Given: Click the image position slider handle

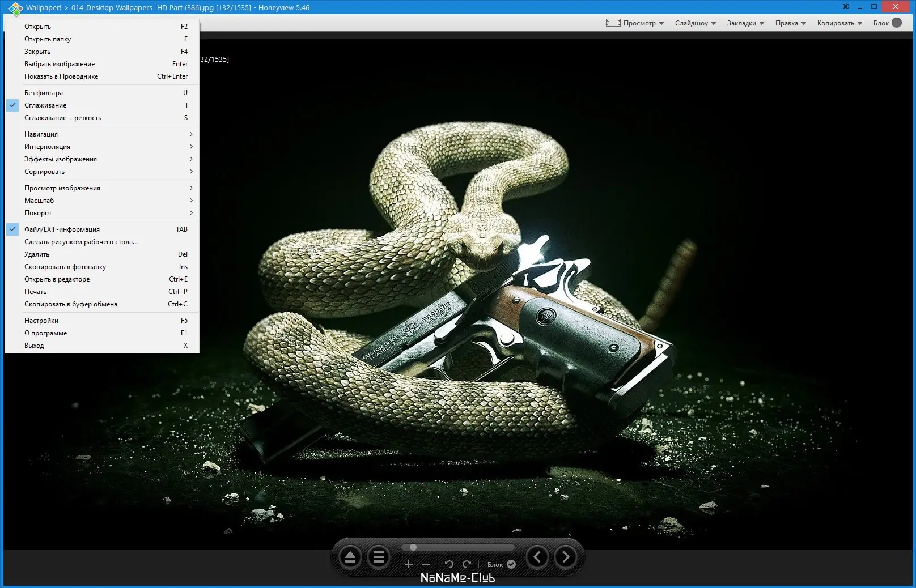Looking at the screenshot, I should pos(413,547).
